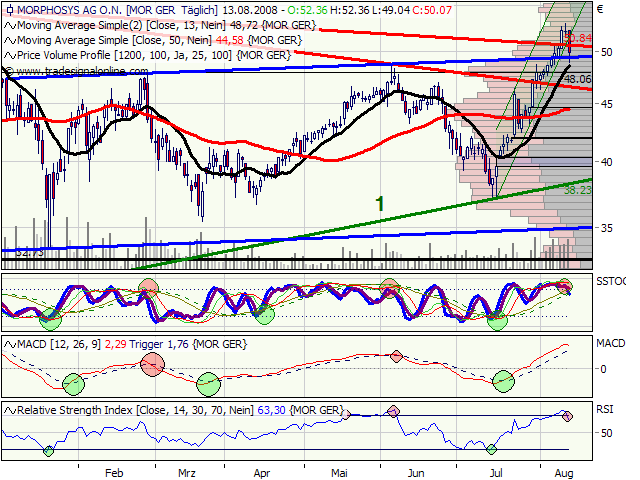640x480 pixels.
Task: Click the 'Jul' month label
Action: (496, 473)
